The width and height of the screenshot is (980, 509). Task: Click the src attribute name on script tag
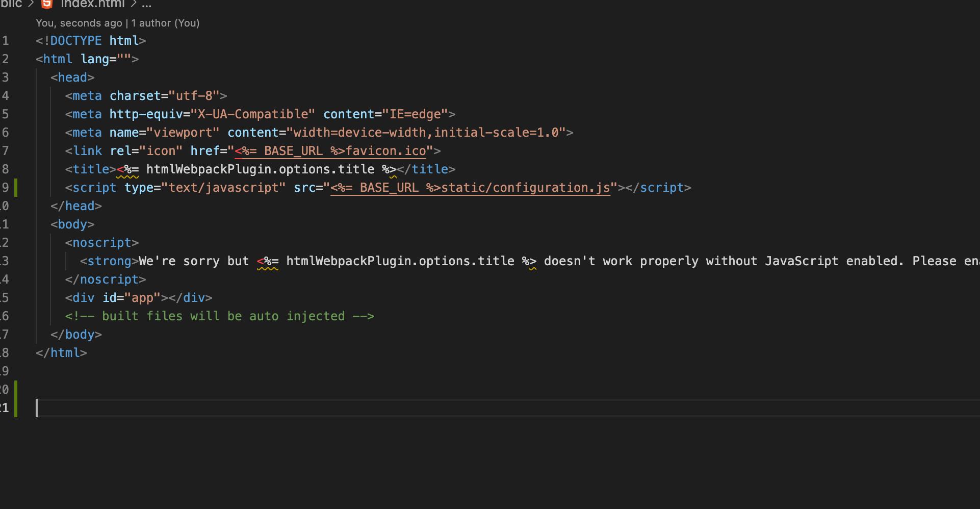304,188
